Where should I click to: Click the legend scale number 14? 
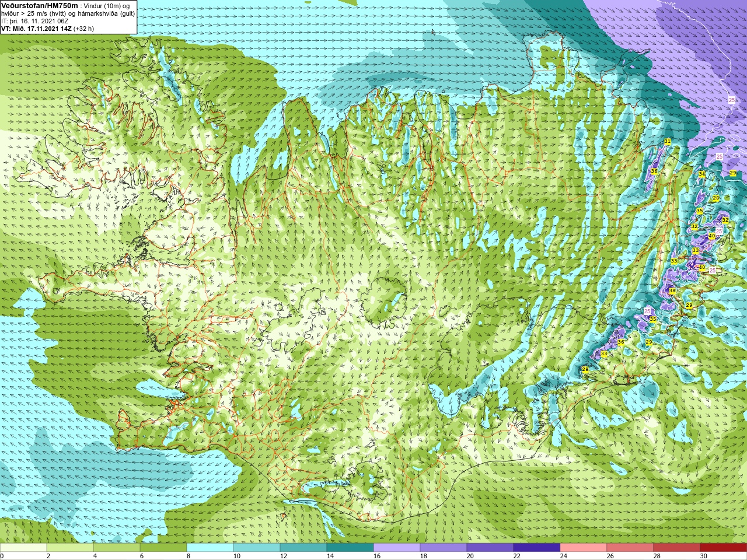tap(330, 556)
